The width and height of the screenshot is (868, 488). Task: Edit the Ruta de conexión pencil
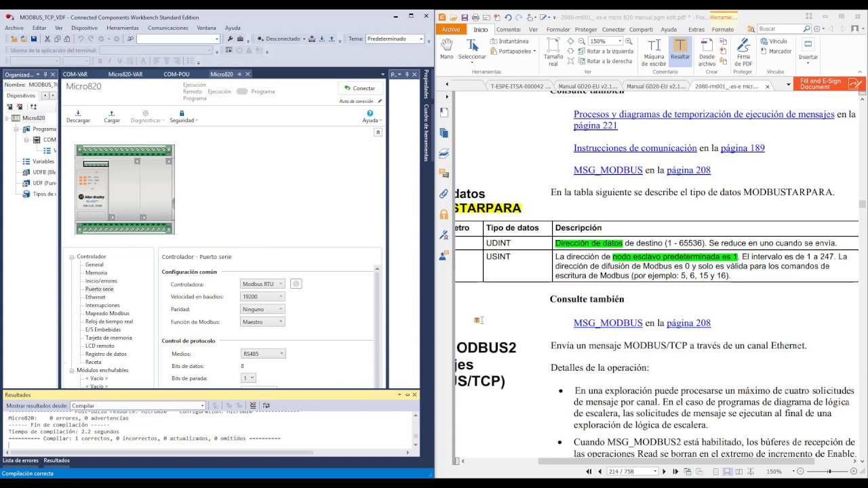pos(380,101)
